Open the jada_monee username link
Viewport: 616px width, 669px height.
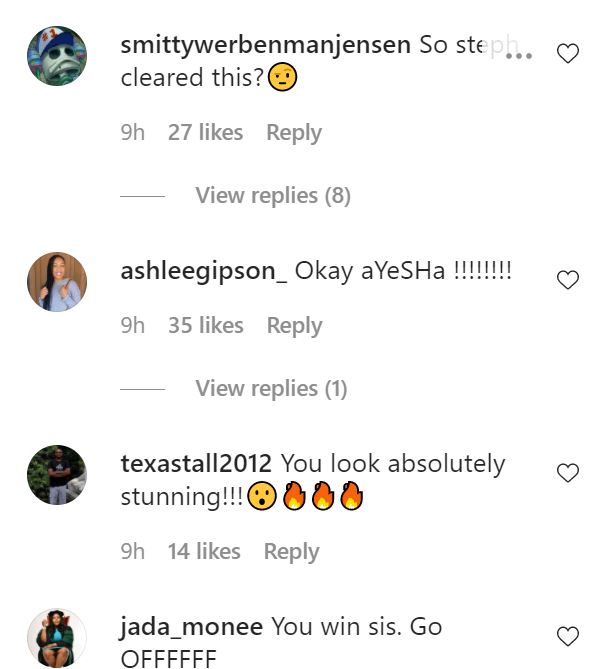click(191, 627)
